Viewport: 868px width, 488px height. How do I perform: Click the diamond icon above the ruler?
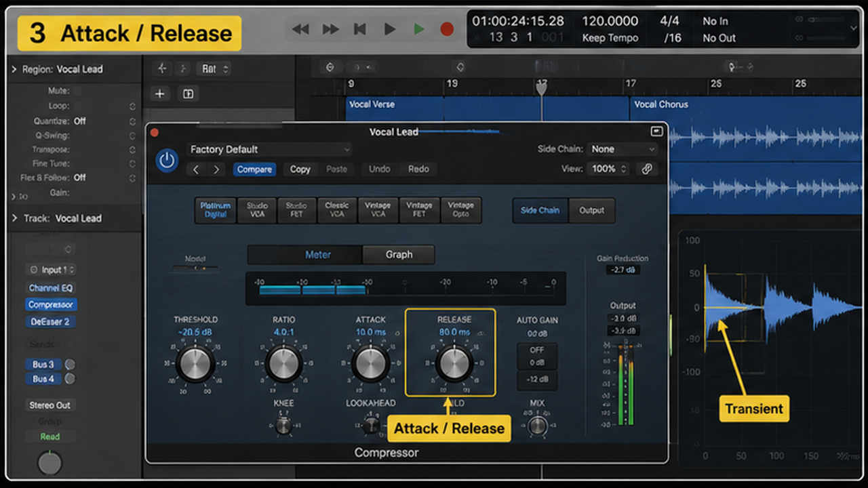coord(460,67)
